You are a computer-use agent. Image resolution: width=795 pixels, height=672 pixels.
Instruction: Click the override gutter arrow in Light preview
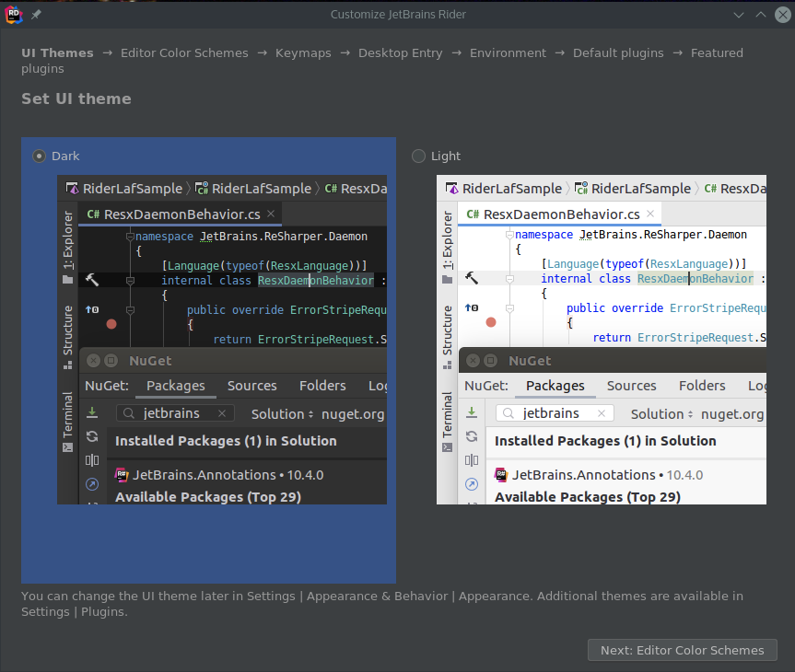472,307
